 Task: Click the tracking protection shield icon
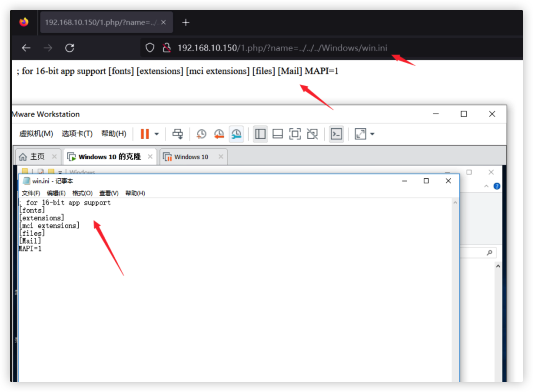[150, 48]
